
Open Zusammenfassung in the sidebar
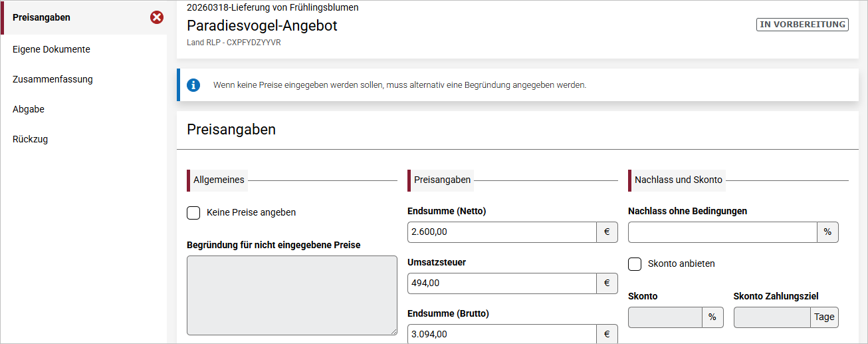(53, 79)
